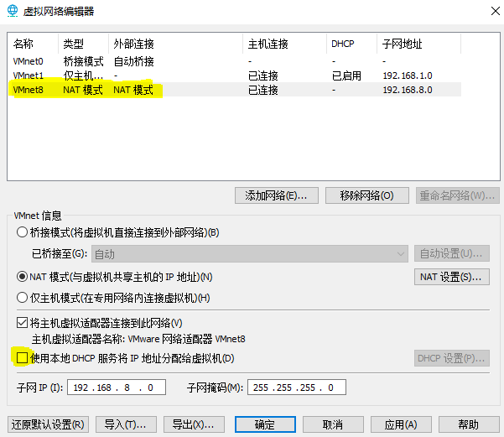The width and height of the screenshot is (504, 437).
Task: Select the 桥接模式 radio button
Action: click(x=22, y=232)
